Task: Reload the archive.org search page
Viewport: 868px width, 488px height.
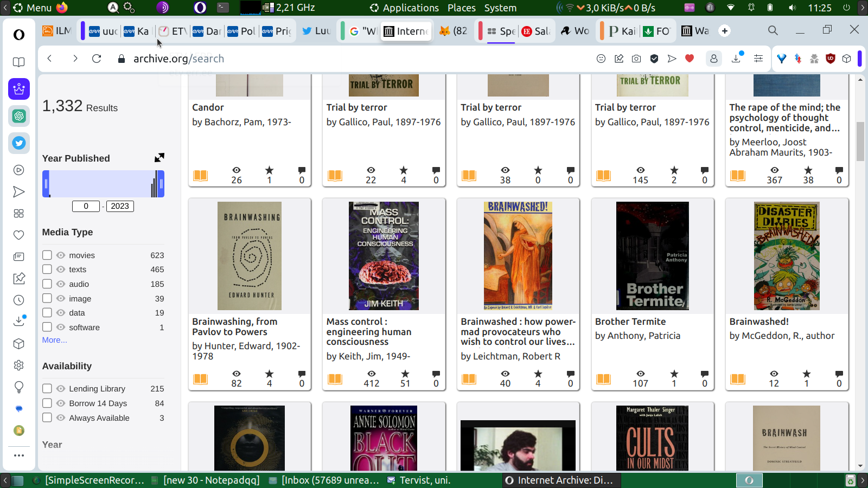Action: pos(97,59)
